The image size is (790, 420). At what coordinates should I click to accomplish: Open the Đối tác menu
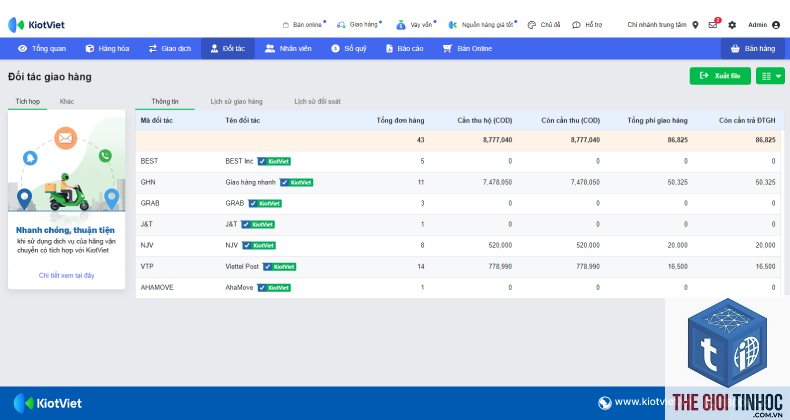click(228, 48)
